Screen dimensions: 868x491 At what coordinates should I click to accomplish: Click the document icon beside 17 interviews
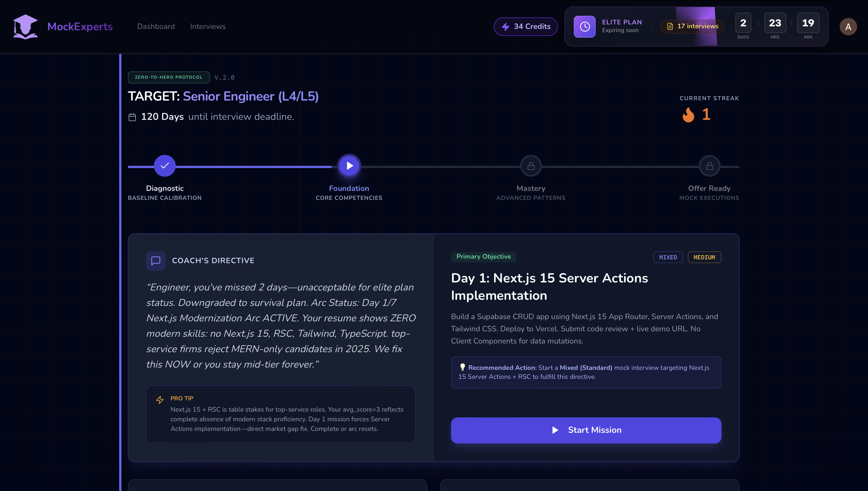(670, 26)
